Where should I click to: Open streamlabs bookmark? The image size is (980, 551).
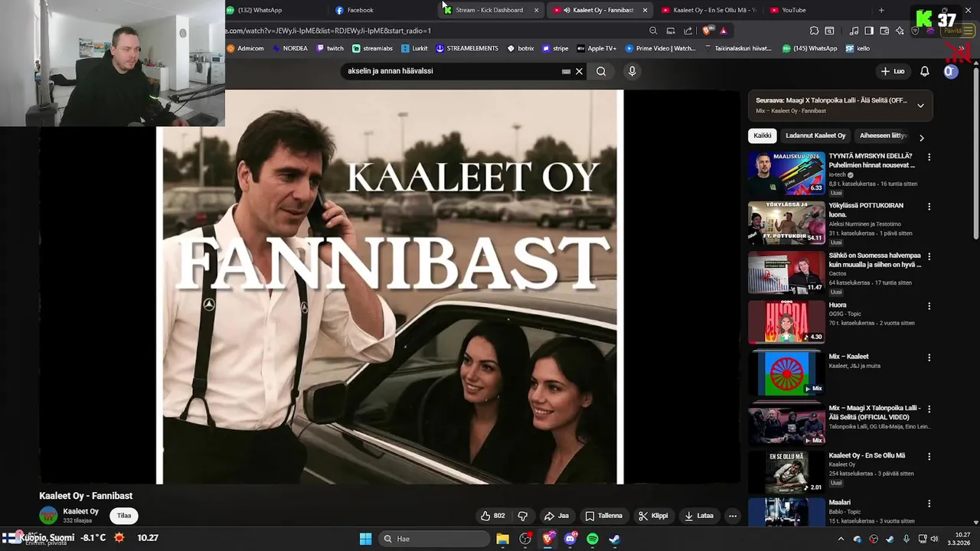372,48
